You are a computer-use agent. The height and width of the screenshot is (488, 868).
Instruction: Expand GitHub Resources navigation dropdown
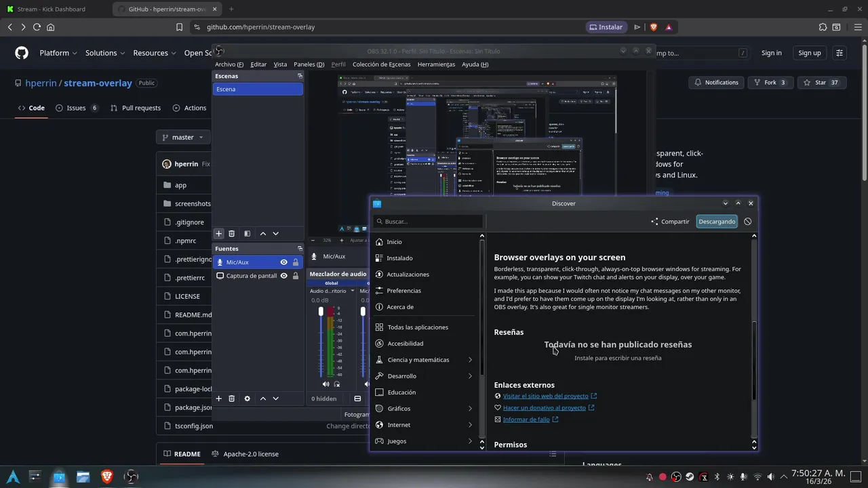[155, 53]
